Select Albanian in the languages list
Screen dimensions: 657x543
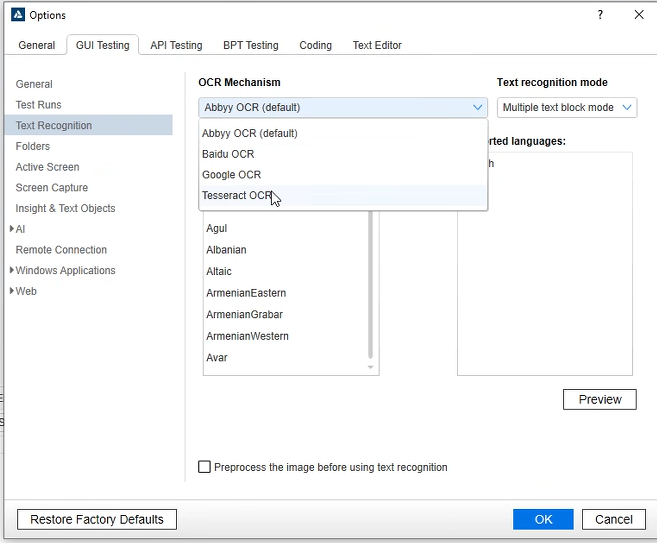pyautogui.click(x=226, y=250)
